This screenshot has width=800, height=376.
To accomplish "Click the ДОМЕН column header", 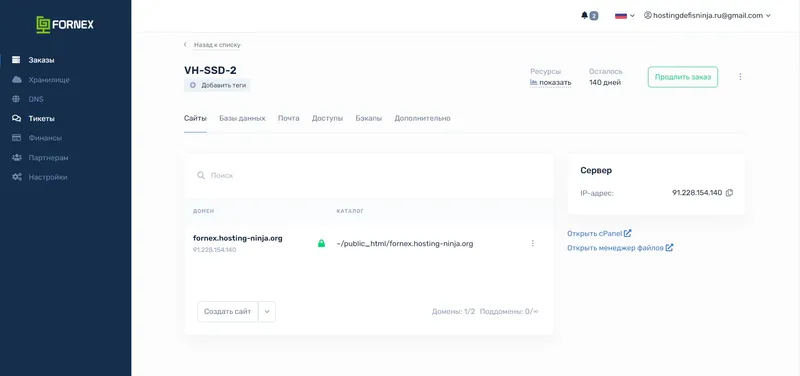I will click(204, 211).
